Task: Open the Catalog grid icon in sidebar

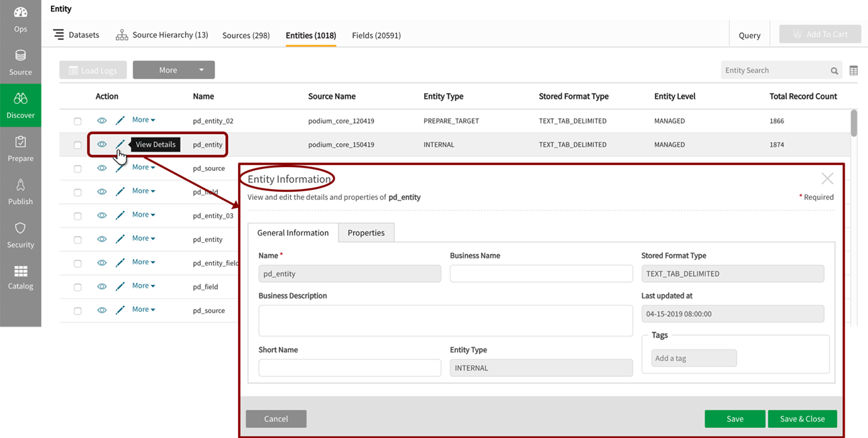Action: click(x=20, y=272)
